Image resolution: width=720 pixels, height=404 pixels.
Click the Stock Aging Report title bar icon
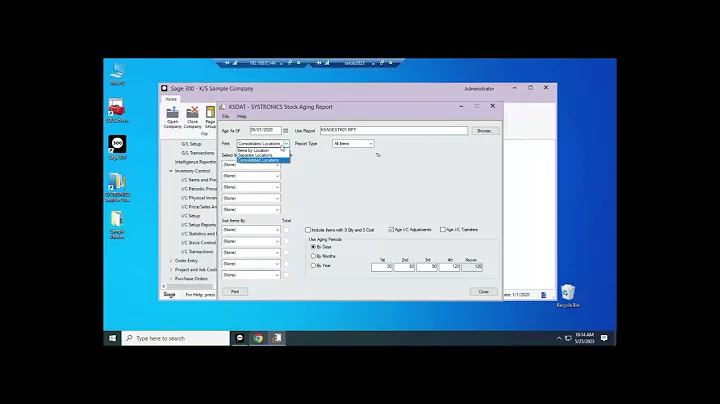(x=222, y=107)
